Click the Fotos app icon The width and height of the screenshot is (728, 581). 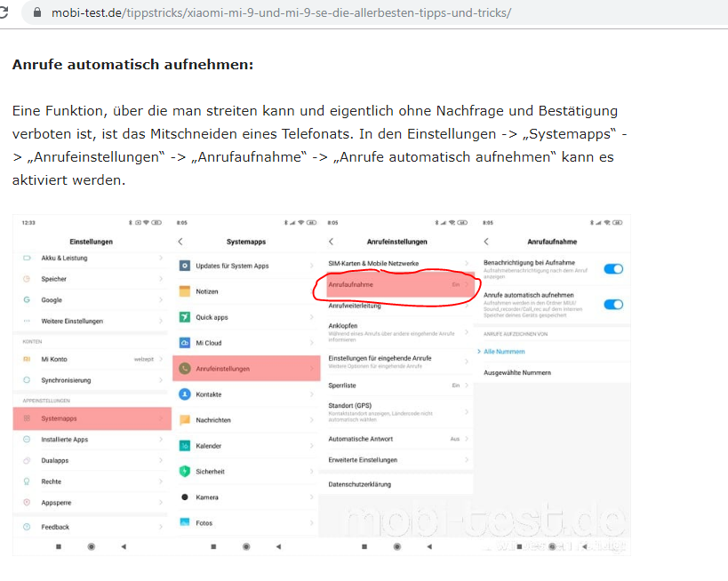point(185,522)
